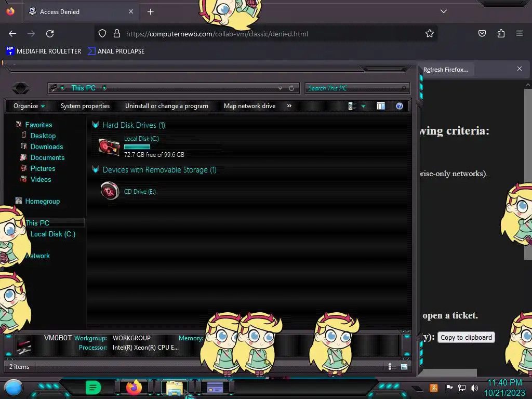List all tabs with chevron button
Viewport: 532px width, 399px height.
click(x=443, y=11)
